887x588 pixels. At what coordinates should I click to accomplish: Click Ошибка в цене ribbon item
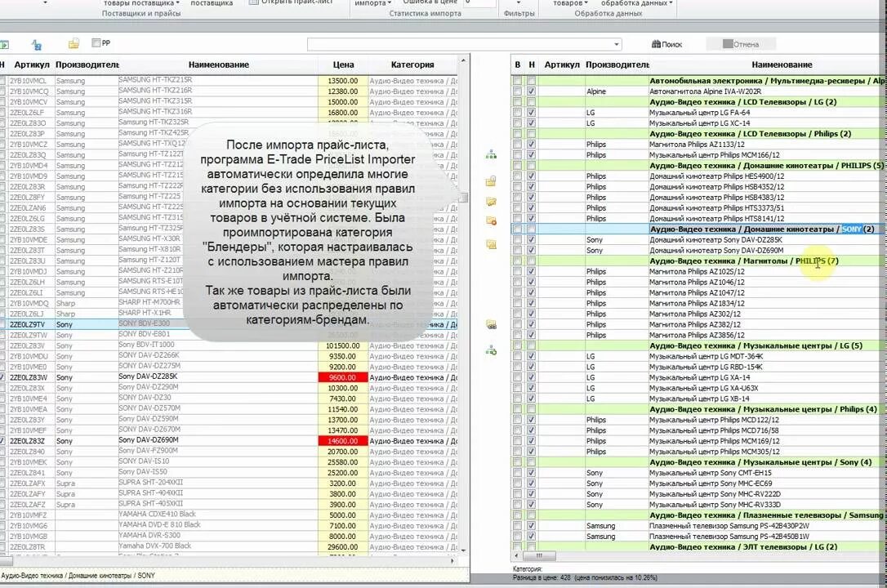tap(430, 2)
